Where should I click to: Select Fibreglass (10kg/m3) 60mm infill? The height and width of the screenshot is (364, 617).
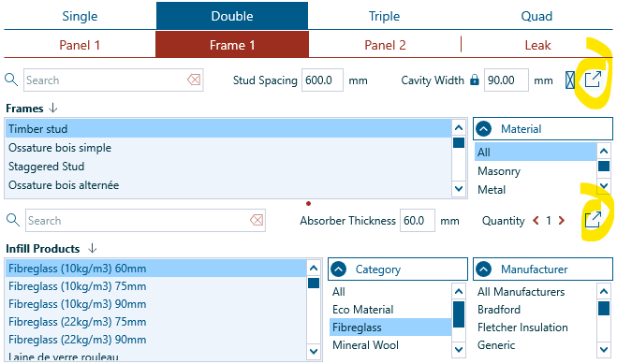(x=155, y=269)
